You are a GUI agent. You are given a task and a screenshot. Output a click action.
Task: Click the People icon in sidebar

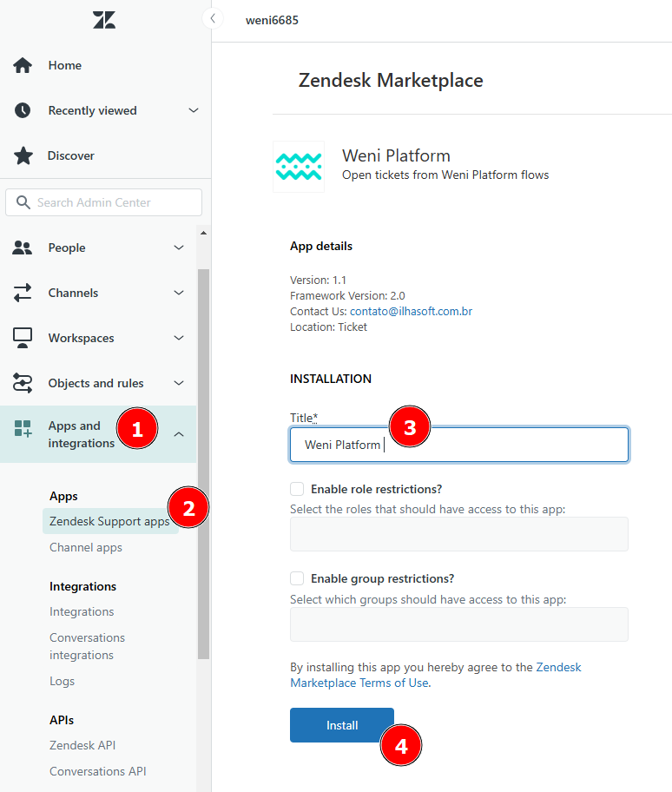[23, 247]
